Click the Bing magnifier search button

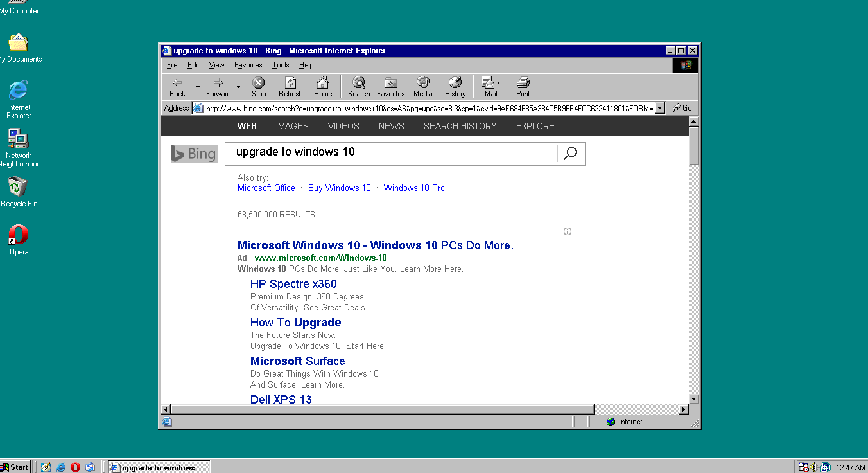pyautogui.click(x=570, y=154)
